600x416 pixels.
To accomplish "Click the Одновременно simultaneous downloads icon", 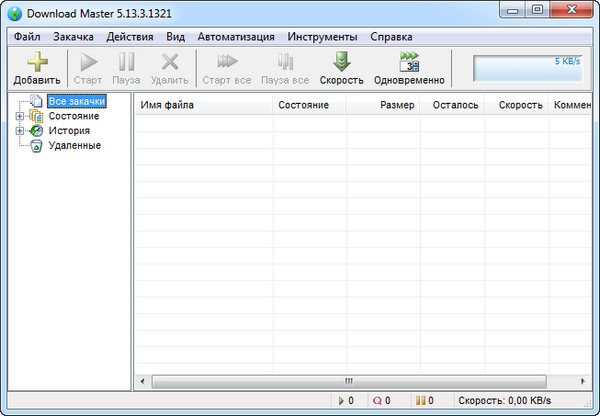I will 409,62.
